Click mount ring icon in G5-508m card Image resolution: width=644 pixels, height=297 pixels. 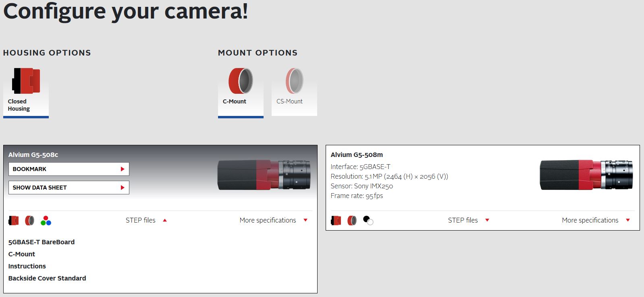(352, 221)
